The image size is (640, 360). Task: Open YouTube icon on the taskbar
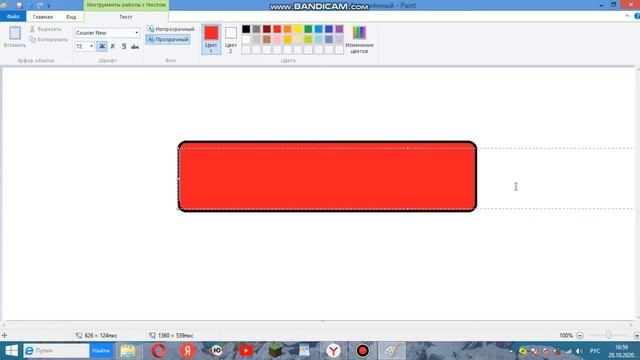pyautogui.click(x=246, y=351)
